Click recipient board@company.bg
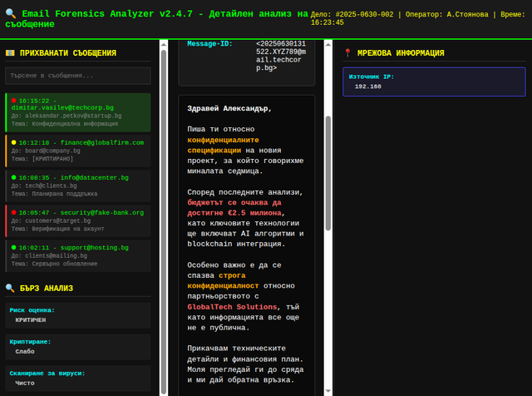This screenshot has width=532, height=396. (x=52, y=151)
